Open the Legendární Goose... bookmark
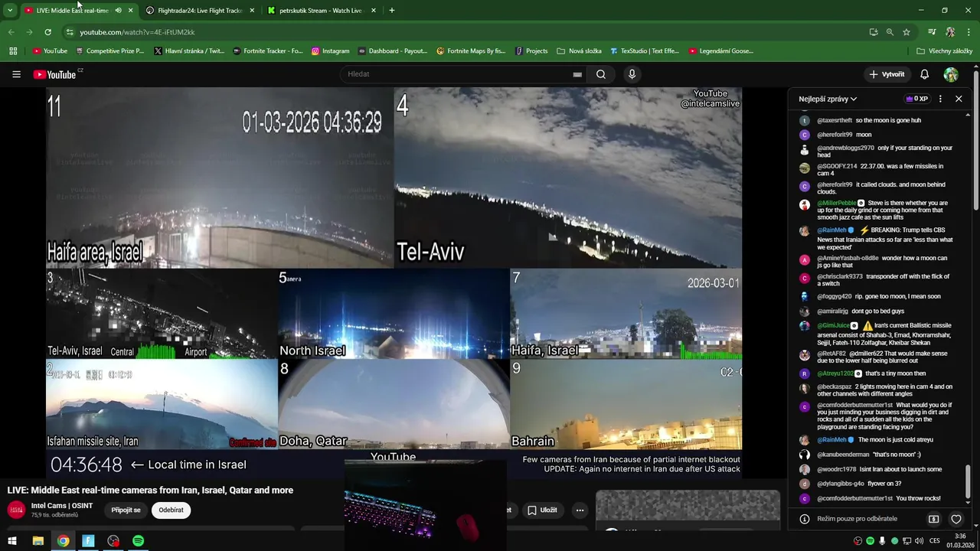 point(720,51)
